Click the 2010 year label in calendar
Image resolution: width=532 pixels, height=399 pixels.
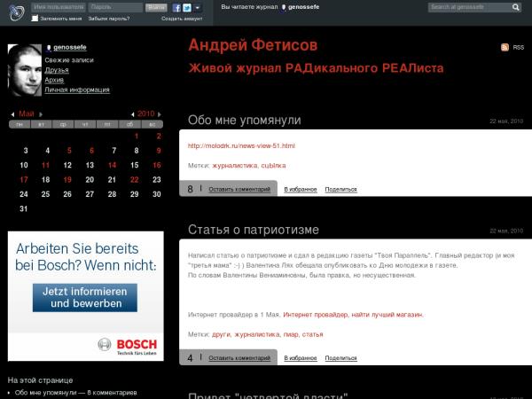[x=146, y=114]
